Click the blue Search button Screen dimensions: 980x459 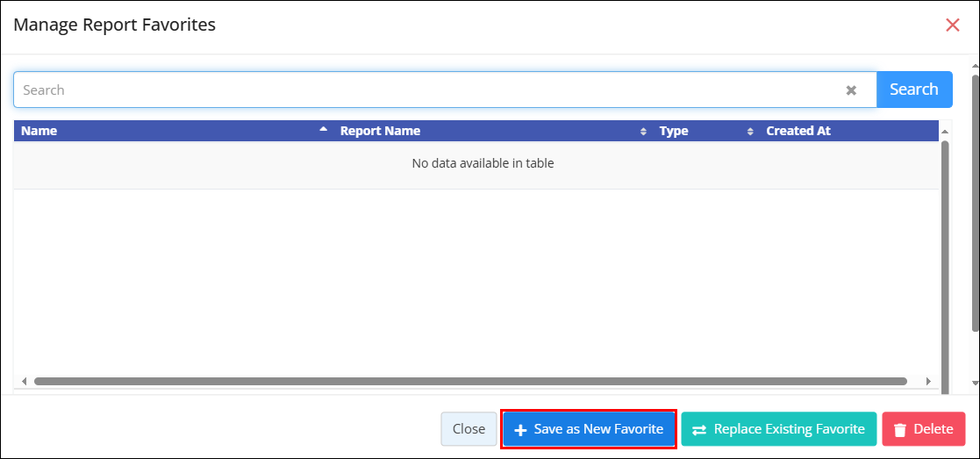pos(914,90)
